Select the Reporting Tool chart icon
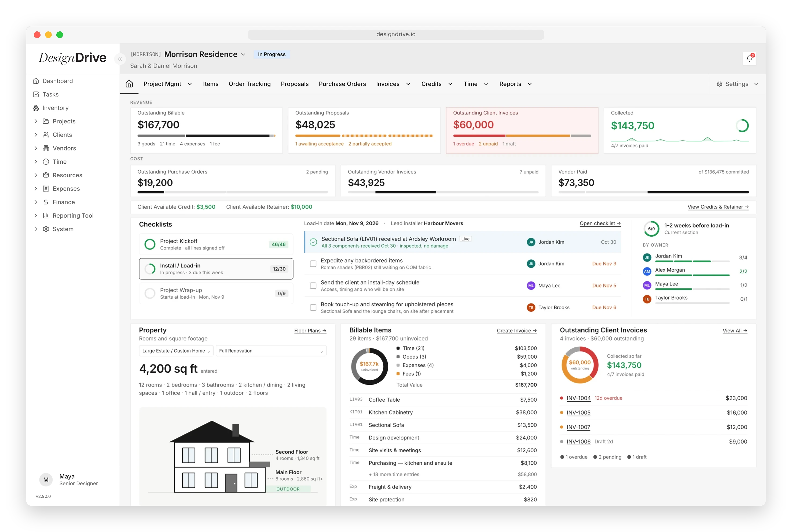 [46, 215]
